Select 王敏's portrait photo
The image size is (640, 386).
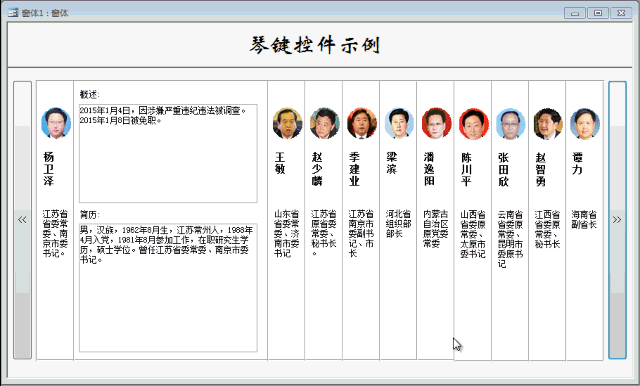(x=287, y=123)
